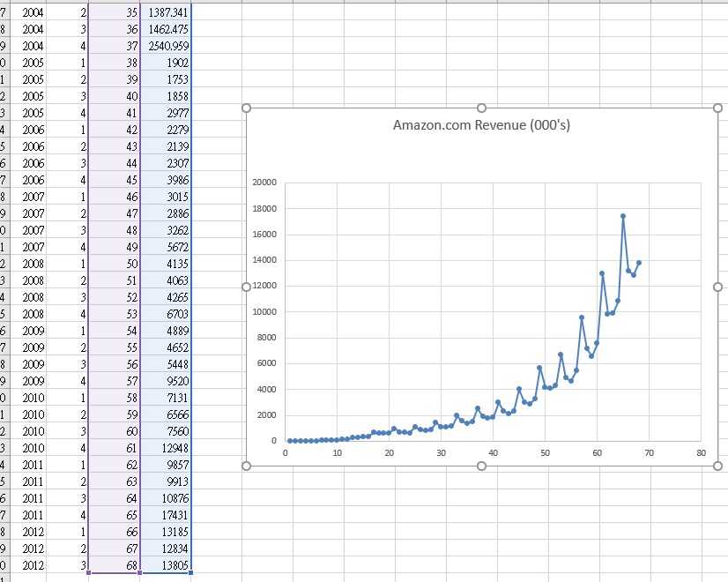
Task: Select the cell showing 6703
Action: pos(166,314)
